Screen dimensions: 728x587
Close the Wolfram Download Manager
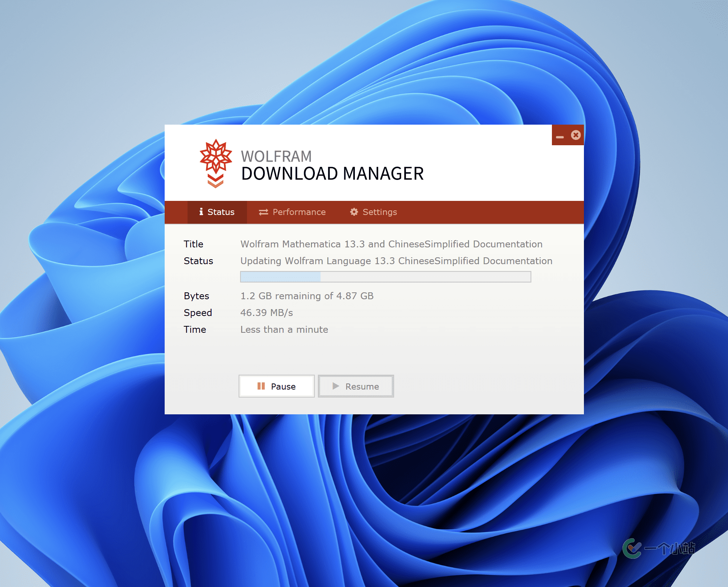pos(576,135)
